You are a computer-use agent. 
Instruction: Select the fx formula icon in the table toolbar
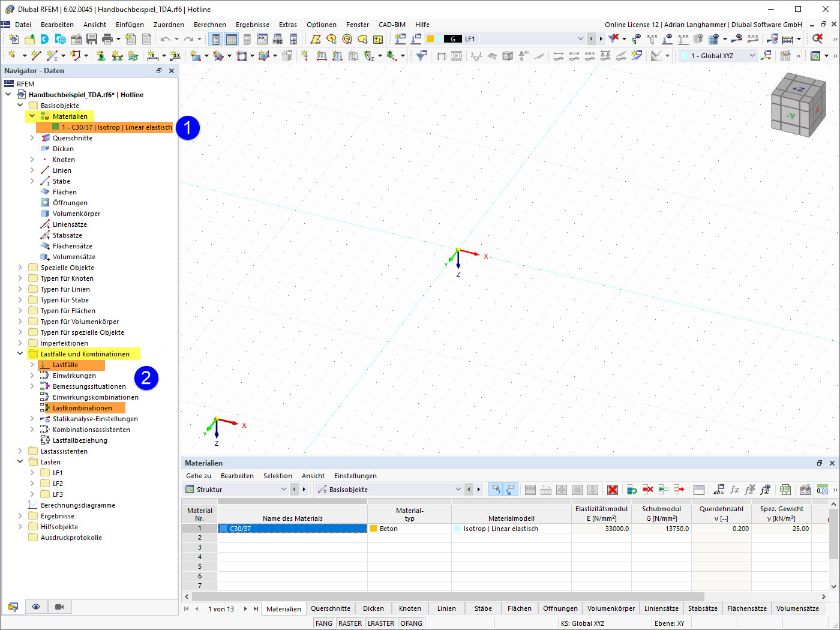click(735, 490)
